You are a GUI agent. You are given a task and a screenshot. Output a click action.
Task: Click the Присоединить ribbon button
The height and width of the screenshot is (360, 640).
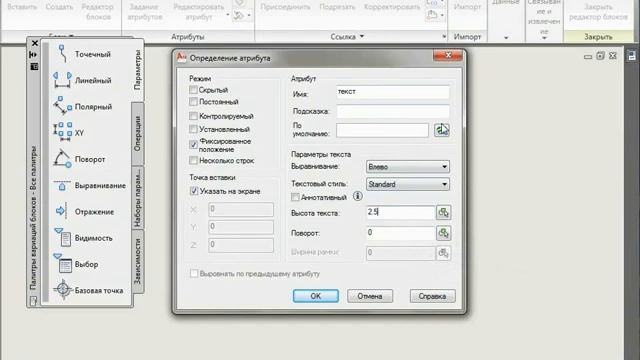285,7
